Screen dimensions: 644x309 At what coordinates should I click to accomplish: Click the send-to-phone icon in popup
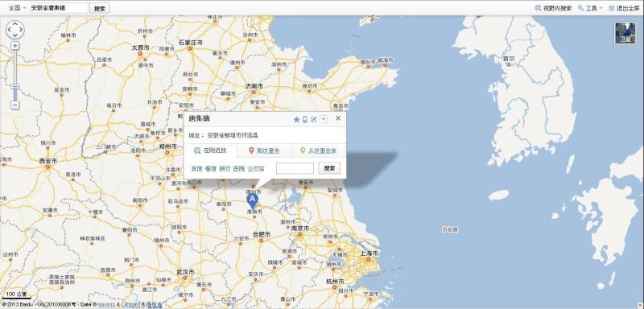pyautogui.click(x=305, y=119)
